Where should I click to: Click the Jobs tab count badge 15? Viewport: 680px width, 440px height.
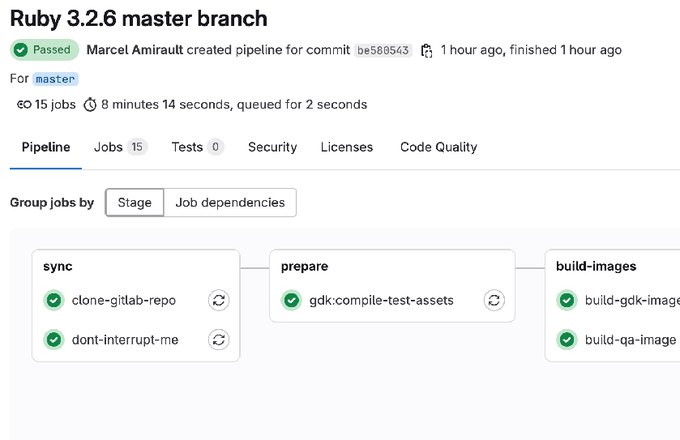pyautogui.click(x=137, y=147)
